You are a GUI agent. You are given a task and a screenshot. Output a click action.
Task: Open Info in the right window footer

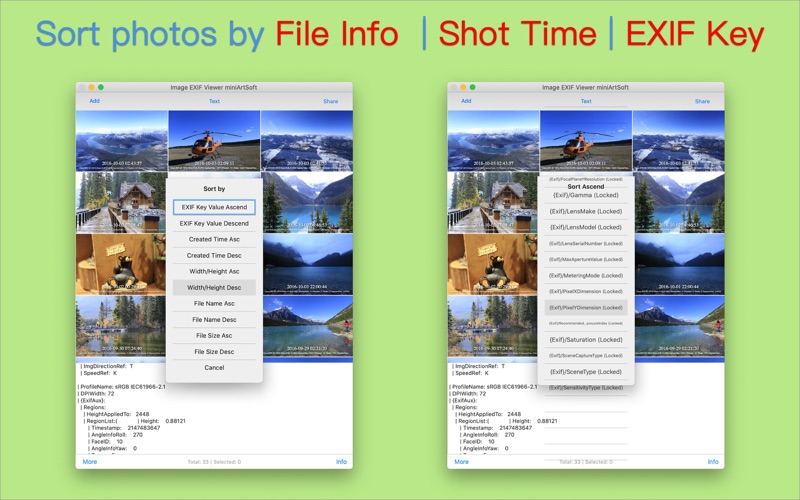click(x=713, y=462)
